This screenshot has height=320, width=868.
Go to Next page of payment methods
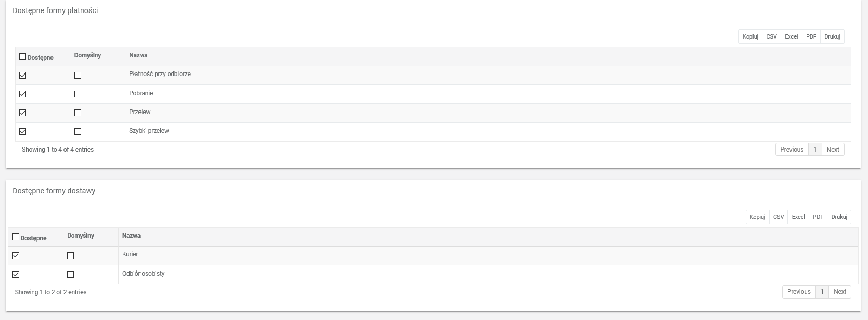(833, 150)
